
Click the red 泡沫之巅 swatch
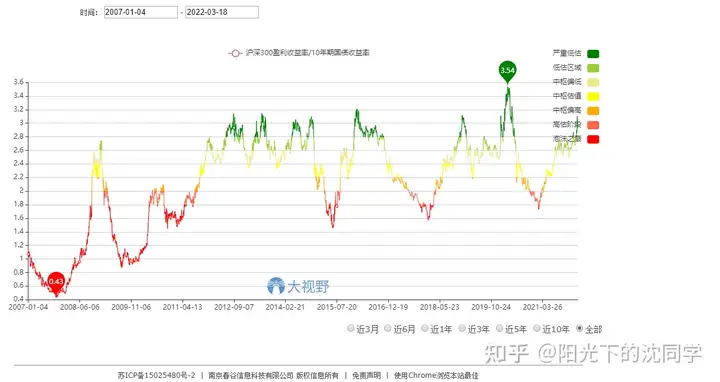(x=593, y=139)
